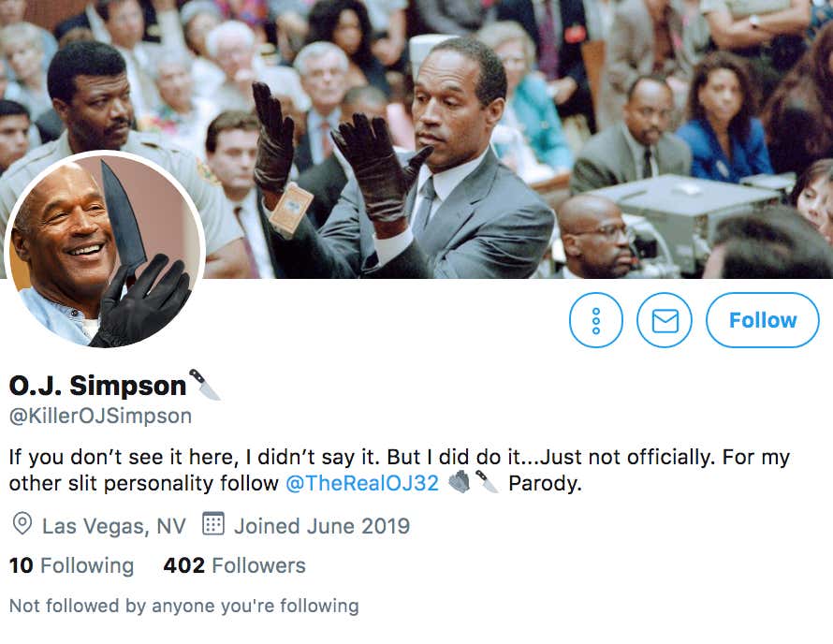Click the Joined June 2019 text
Viewport: 833px width, 644px height.
(x=322, y=526)
